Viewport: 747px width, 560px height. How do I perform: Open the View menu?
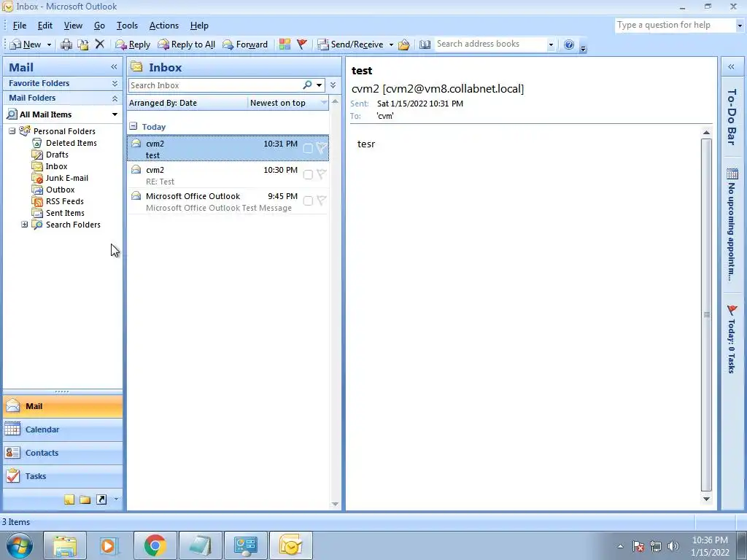coord(73,26)
